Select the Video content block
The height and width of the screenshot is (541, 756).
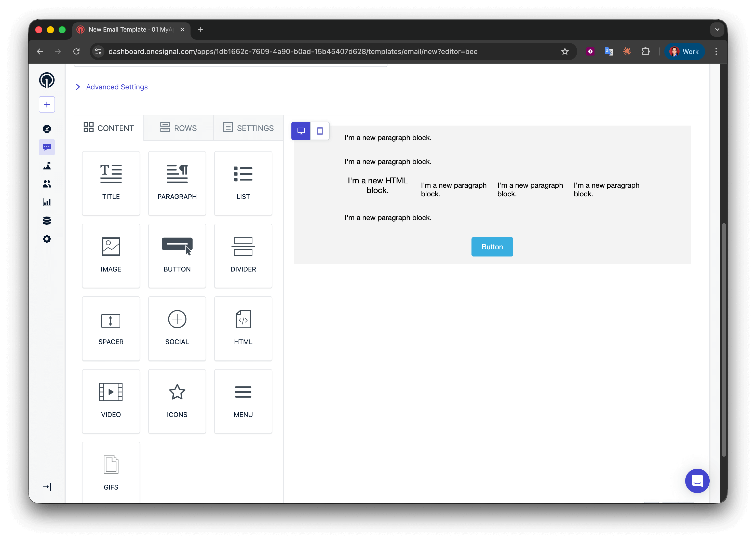[x=111, y=401]
